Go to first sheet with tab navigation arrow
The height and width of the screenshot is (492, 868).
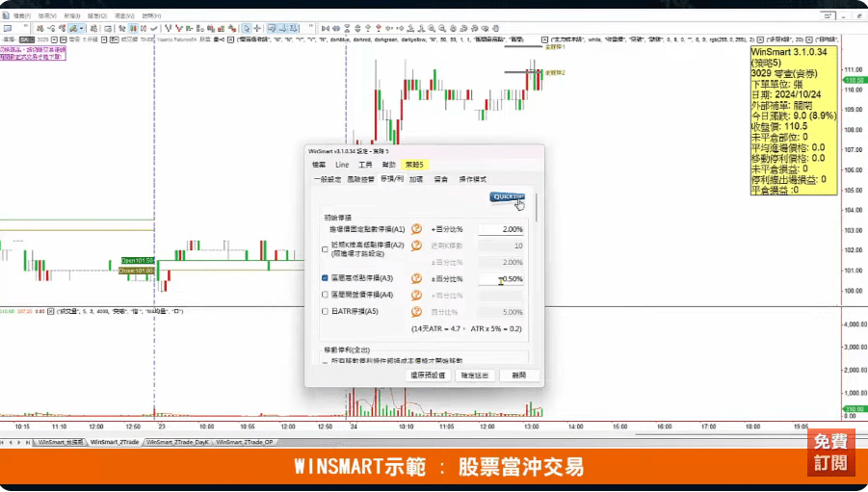[3, 442]
